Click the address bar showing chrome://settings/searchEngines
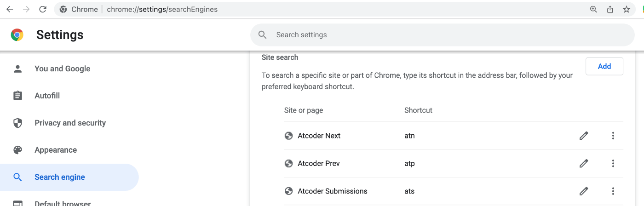The height and width of the screenshot is (206, 644). pyautogui.click(x=322, y=9)
